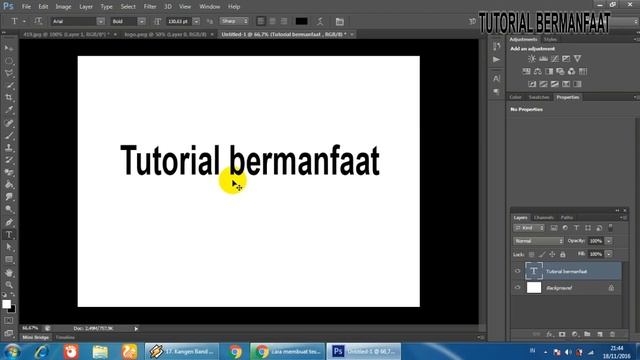Set left align text
The height and width of the screenshot is (360, 640).
click(x=261, y=21)
